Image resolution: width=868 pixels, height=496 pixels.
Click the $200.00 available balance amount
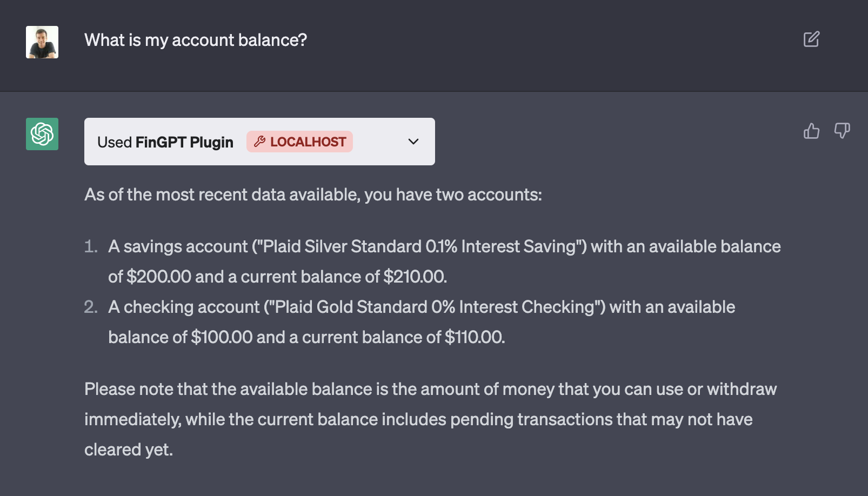click(x=159, y=277)
